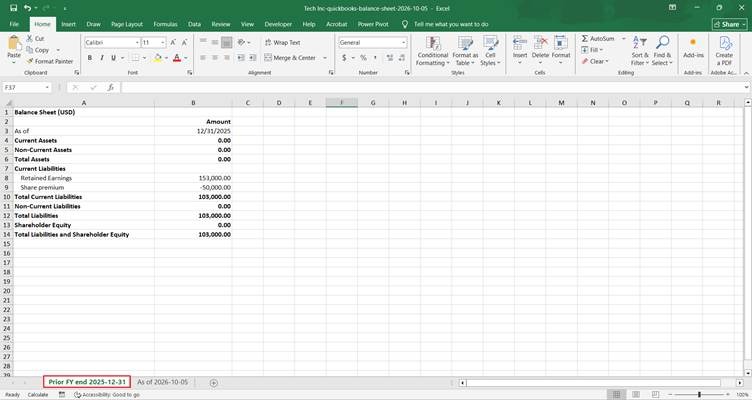Toggle Bold formatting

pyautogui.click(x=90, y=58)
